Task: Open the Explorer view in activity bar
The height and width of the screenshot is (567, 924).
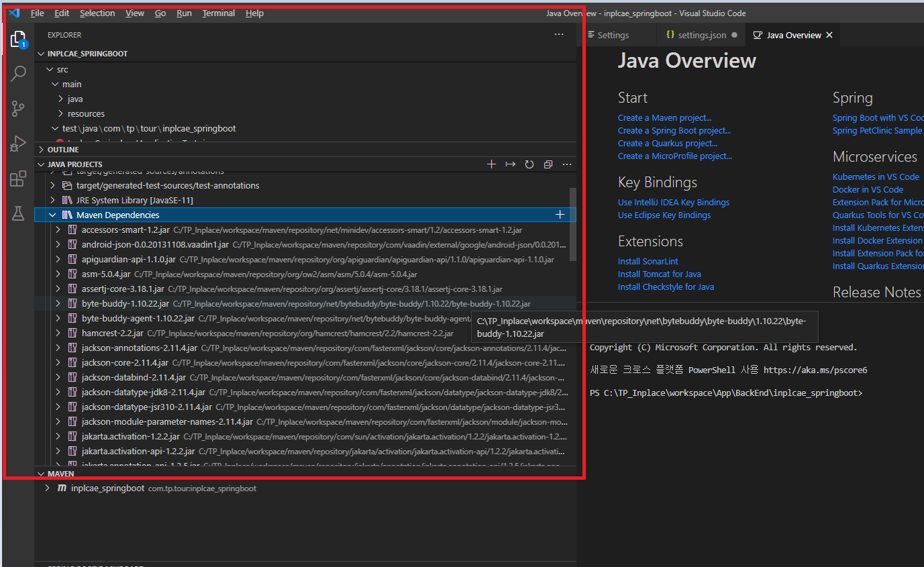Action: 18,40
